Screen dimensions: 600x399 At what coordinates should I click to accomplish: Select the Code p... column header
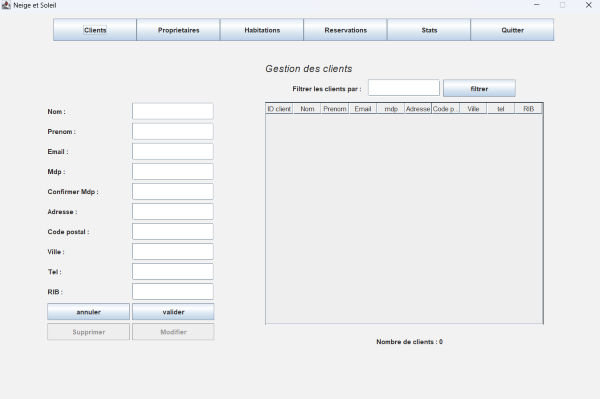[445, 109]
